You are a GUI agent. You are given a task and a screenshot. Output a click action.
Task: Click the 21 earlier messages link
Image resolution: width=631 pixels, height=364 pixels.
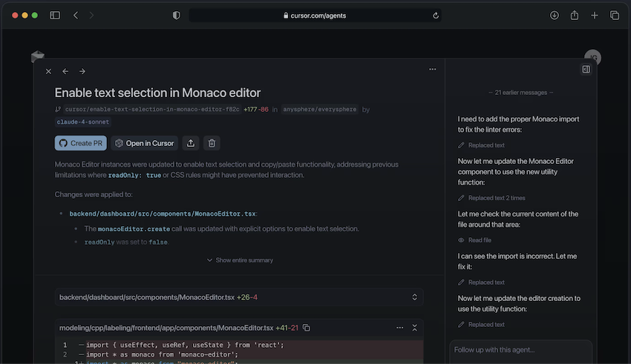click(520, 93)
